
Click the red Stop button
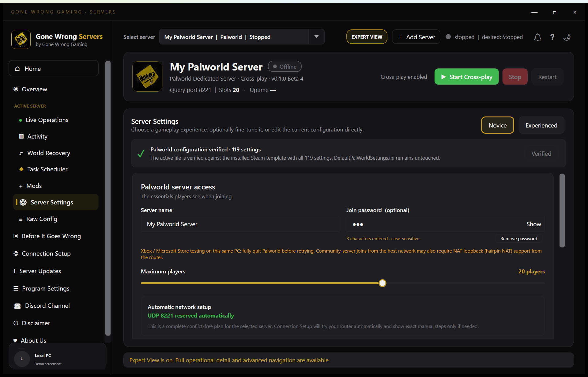click(x=515, y=77)
